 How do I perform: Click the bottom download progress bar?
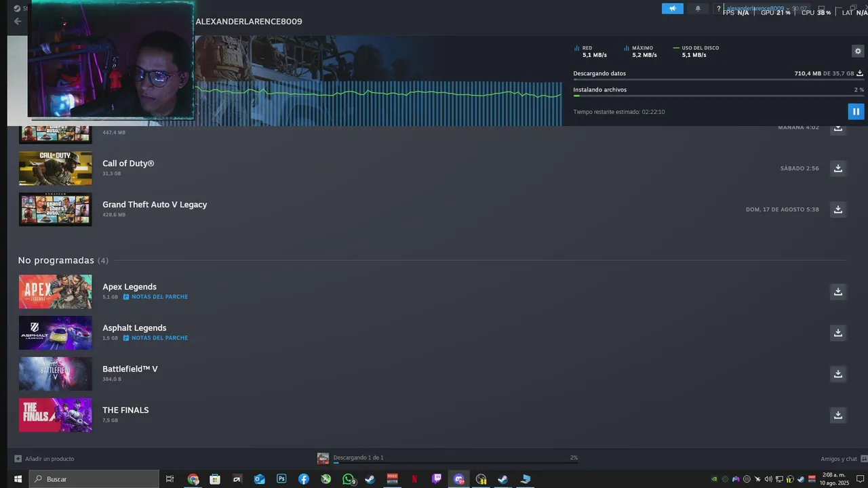click(x=455, y=463)
